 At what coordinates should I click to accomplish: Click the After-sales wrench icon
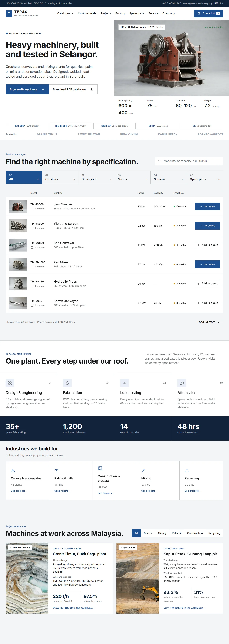(x=182, y=383)
